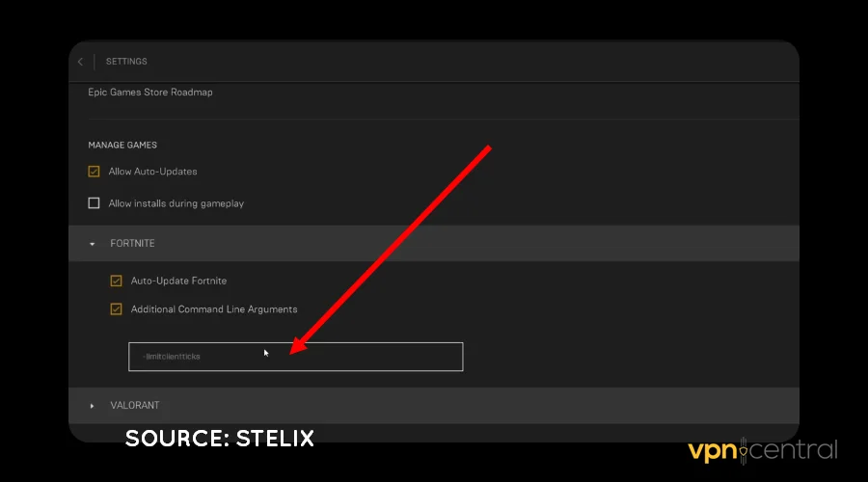Enable the Allow installs during gameplay checkbox

[x=94, y=203]
